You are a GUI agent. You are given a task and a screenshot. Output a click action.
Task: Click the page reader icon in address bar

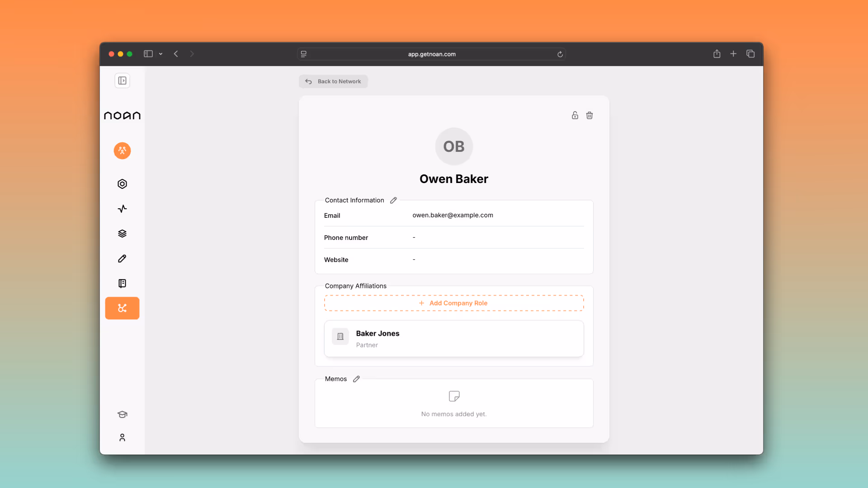click(304, 54)
